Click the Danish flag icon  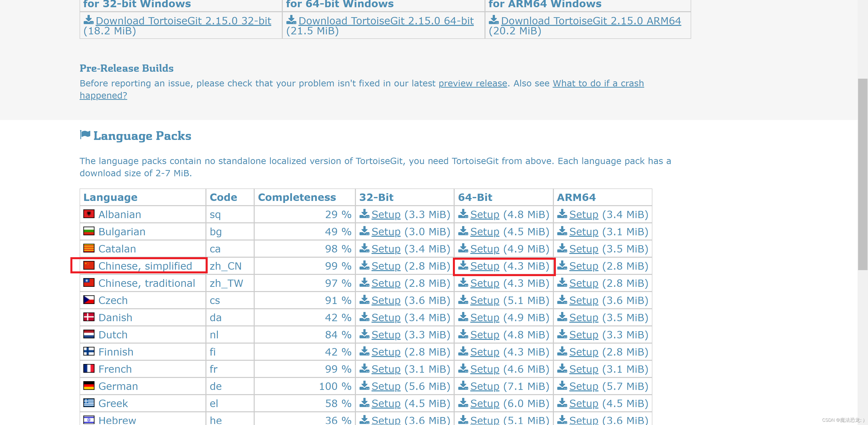click(x=89, y=317)
